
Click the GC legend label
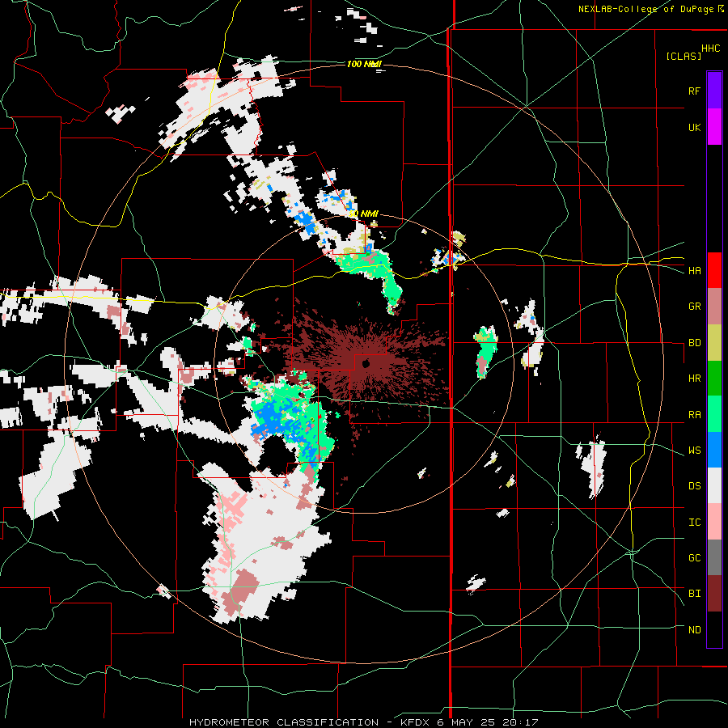[x=694, y=558]
